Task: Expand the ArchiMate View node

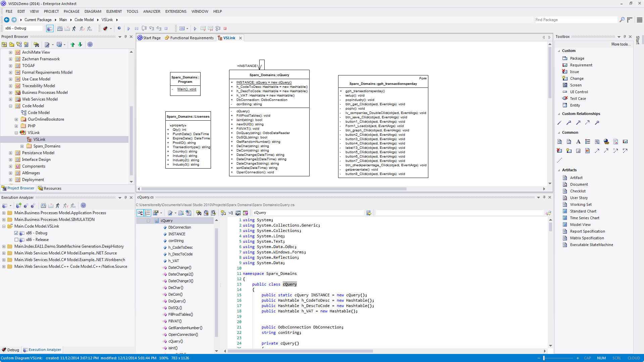Action: point(10,52)
